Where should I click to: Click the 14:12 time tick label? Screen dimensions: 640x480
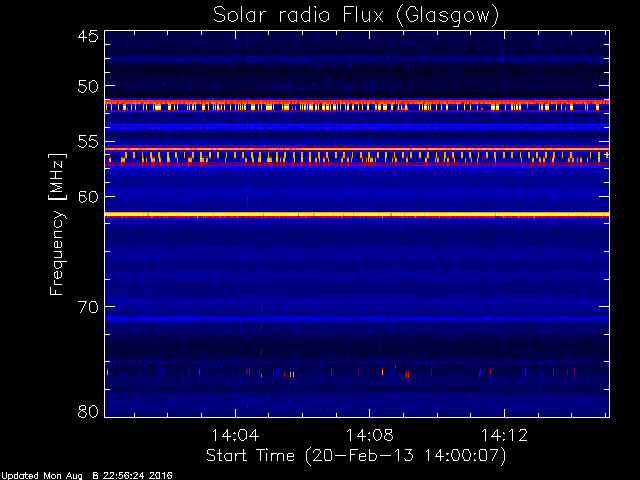point(504,435)
